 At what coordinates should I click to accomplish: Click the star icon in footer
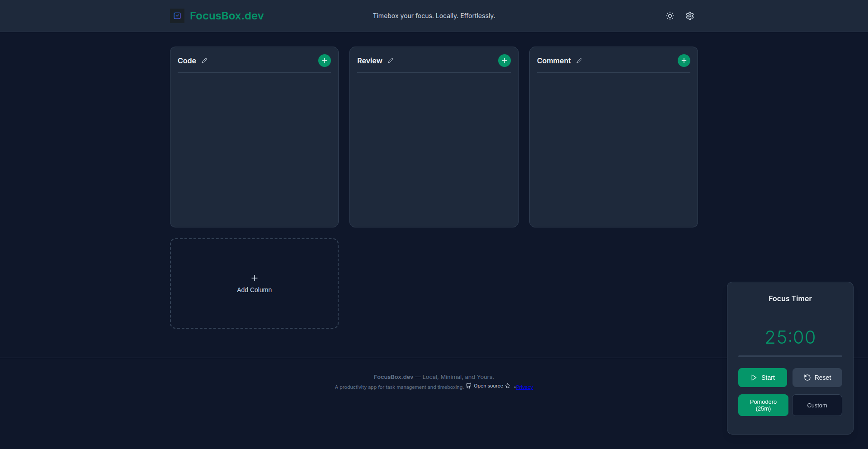click(x=508, y=386)
